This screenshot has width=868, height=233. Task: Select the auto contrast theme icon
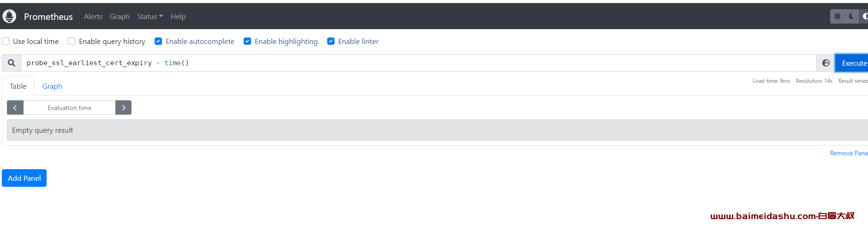864,16
